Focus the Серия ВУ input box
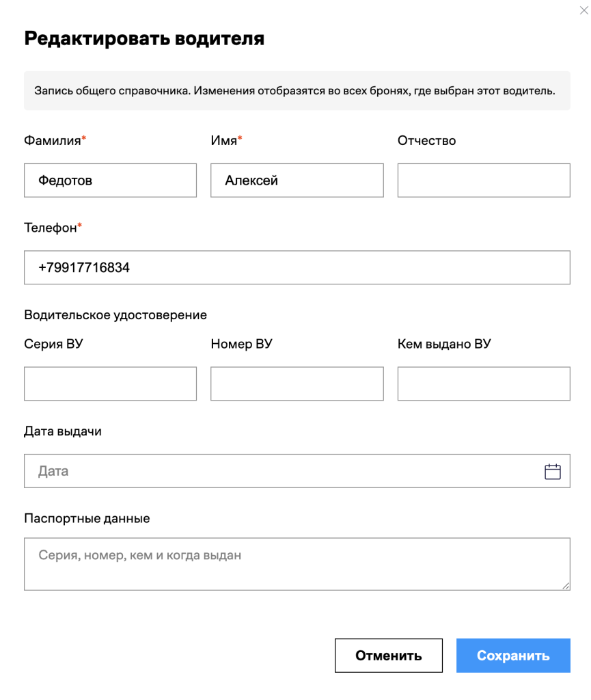Viewport: 591px width, 700px height. click(110, 383)
